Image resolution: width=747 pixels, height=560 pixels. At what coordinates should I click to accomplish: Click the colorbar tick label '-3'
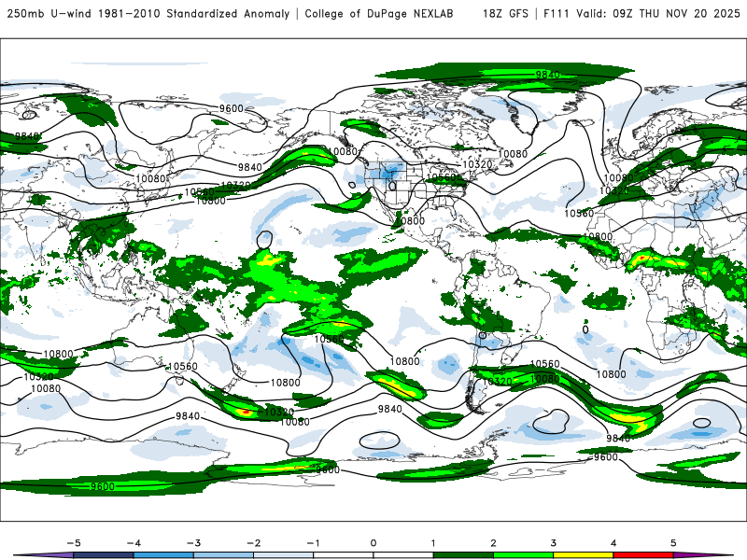click(x=193, y=543)
